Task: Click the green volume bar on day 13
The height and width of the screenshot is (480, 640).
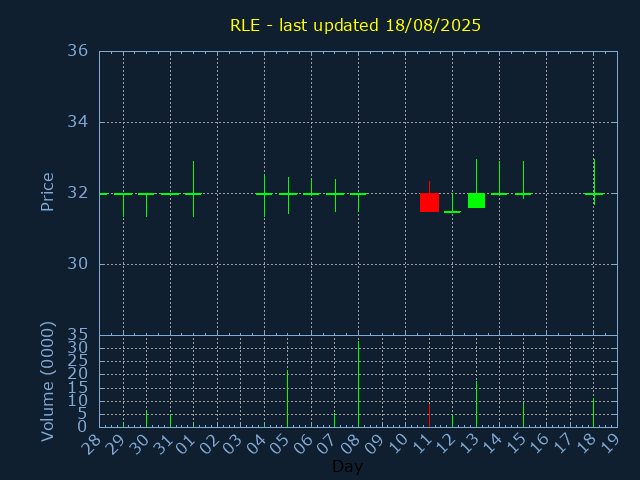Action: (476, 404)
